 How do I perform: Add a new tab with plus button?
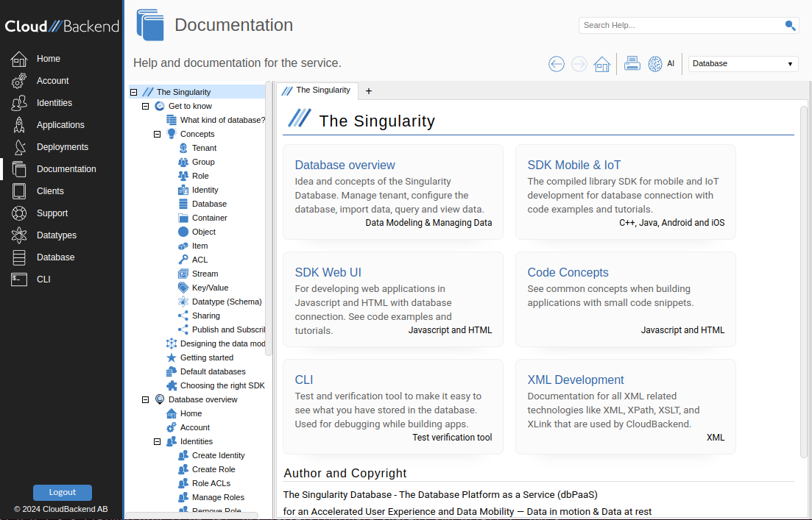369,91
